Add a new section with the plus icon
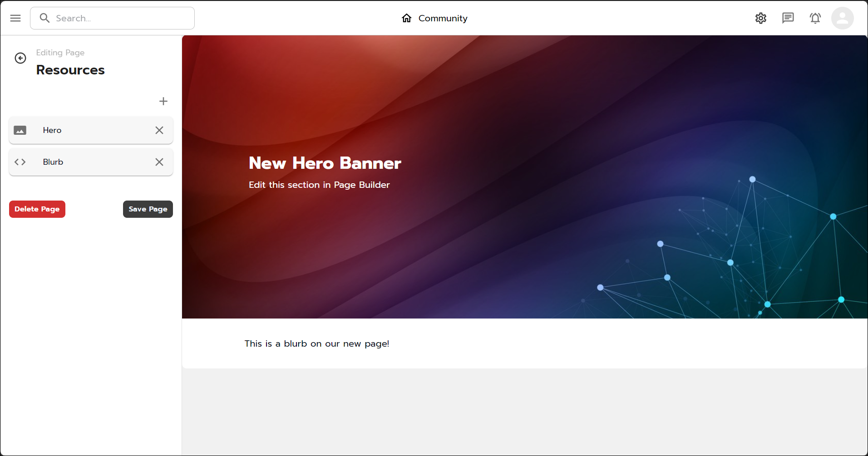868x456 pixels. click(163, 101)
